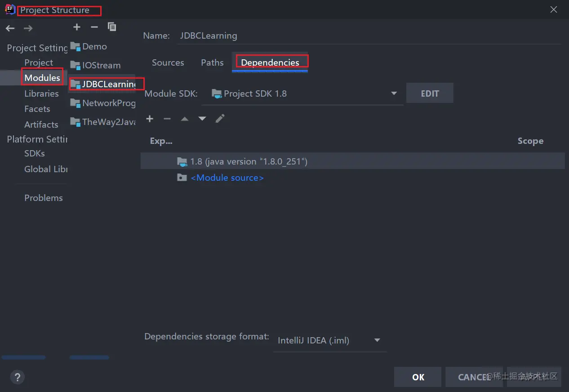Add a new module with plus icon

coord(77,27)
